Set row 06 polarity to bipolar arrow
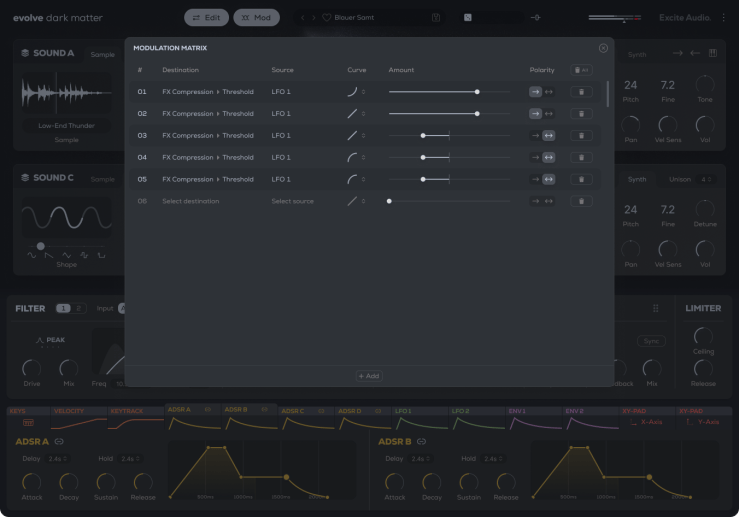Image resolution: width=739 pixels, height=517 pixels. (549, 201)
